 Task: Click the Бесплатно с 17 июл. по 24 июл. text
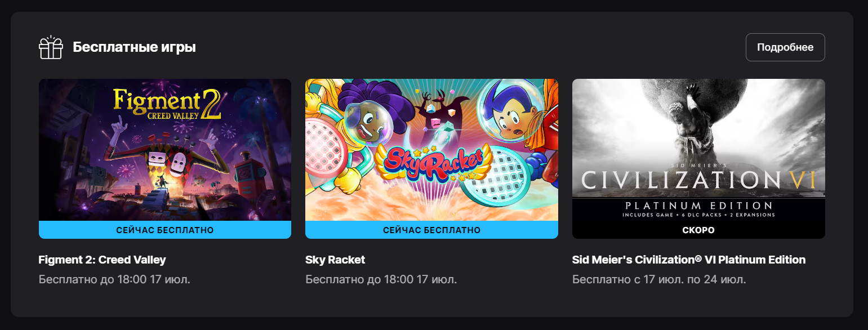pyautogui.click(x=659, y=279)
